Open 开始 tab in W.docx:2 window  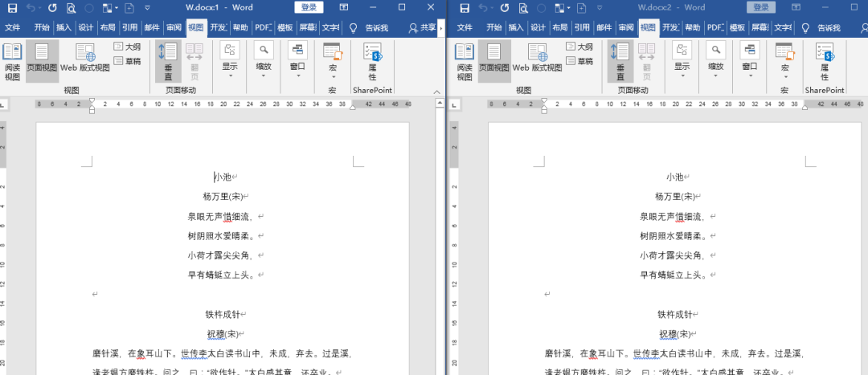tap(494, 27)
